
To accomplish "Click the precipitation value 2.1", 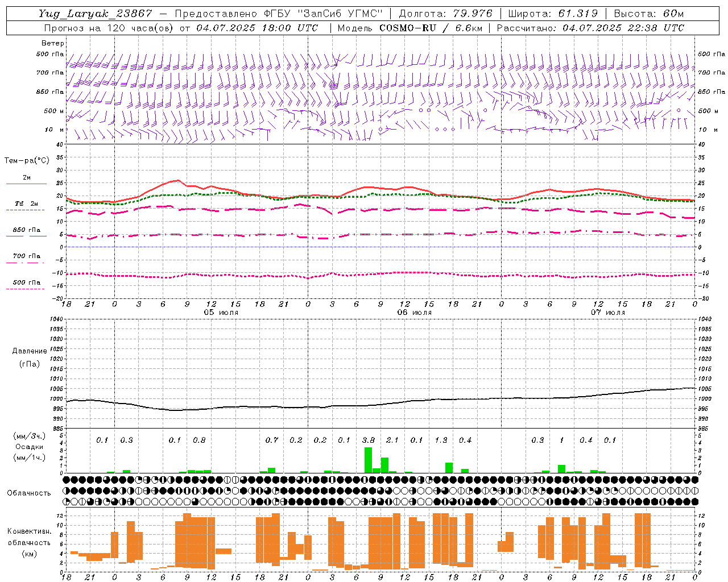I will click(392, 440).
